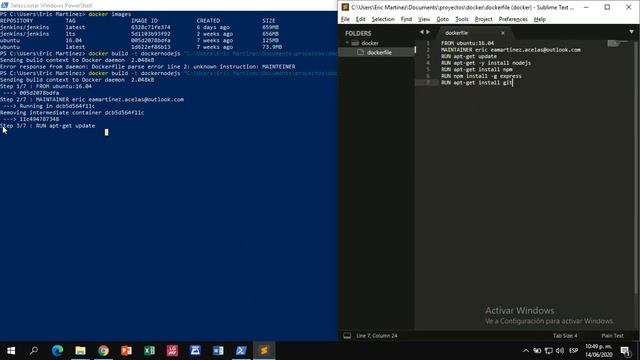Click Sublime Text title bar icon
This screenshot has width=640, height=360.
(345, 7)
